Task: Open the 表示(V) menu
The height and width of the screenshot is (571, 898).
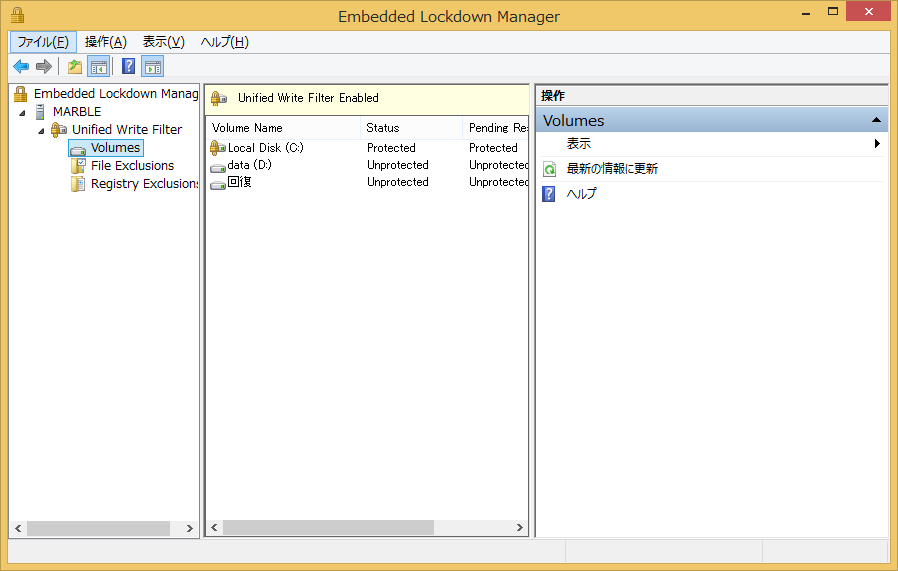Action: (x=163, y=42)
